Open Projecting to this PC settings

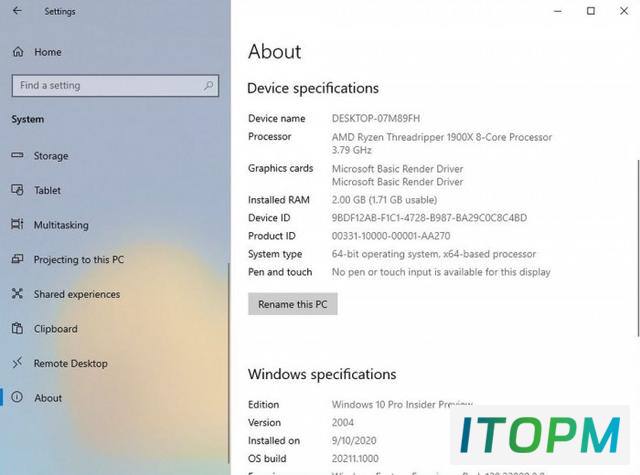point(79,260)
